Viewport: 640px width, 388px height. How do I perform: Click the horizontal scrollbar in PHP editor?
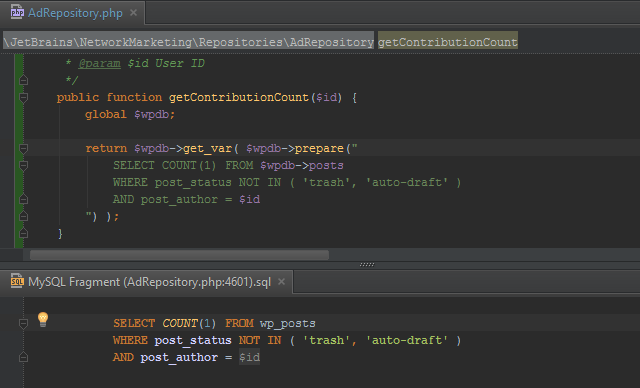(179, 255)
